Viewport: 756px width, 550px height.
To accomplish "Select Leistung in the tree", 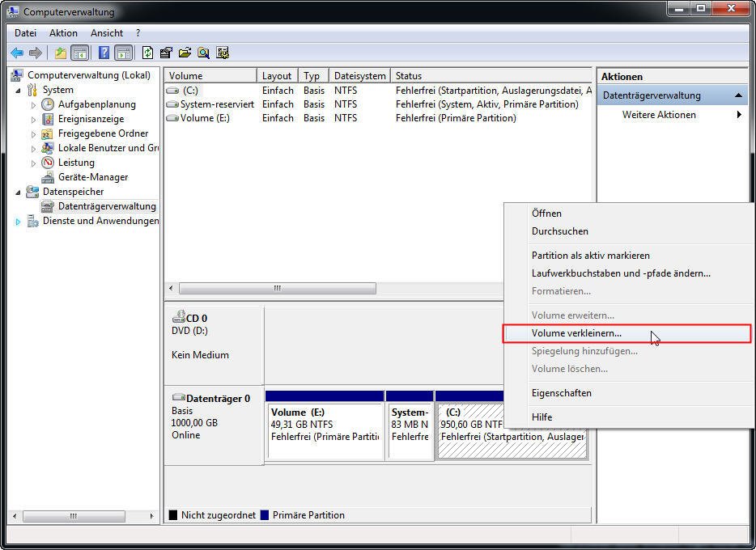I will (x=76, y=163).
